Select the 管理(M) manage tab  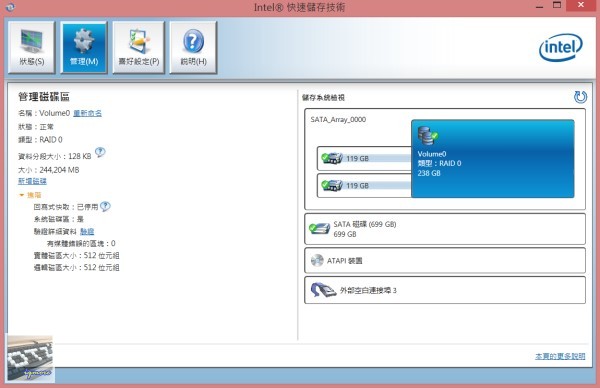pyautogui.click(x=84, y=47)
